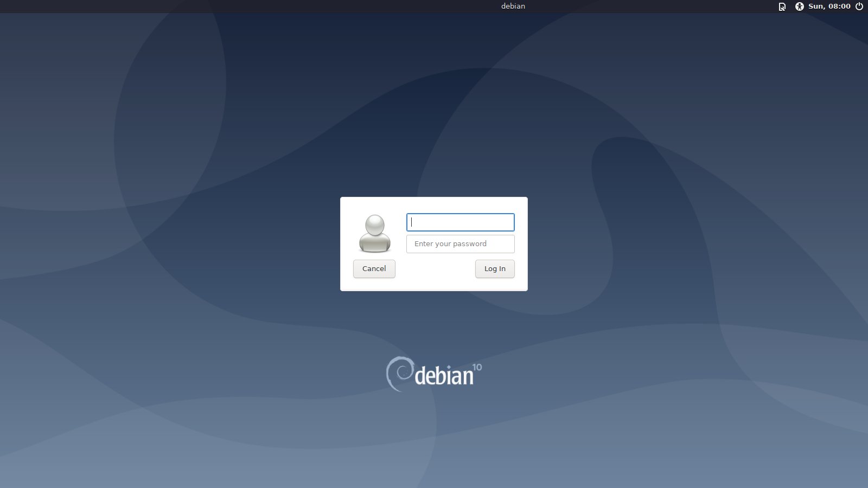Click the white "debian" wordmark below dialog
The image size is (868, 488).
444,376
